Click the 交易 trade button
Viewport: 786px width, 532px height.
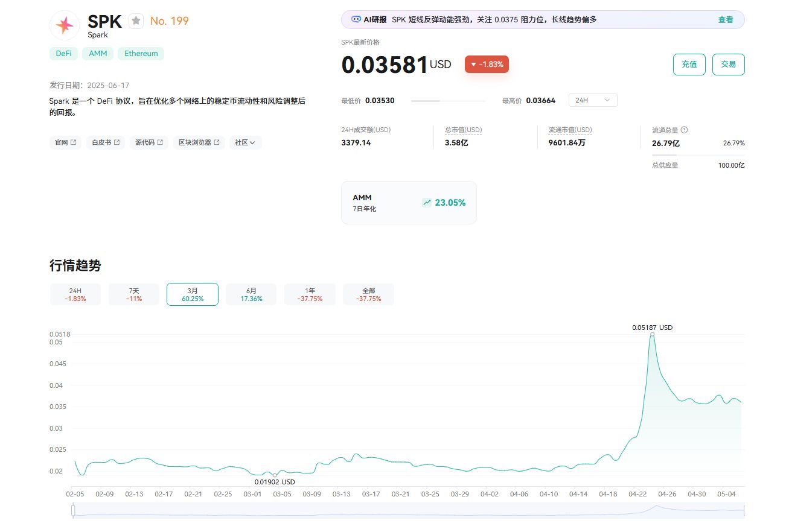[729, 65]
